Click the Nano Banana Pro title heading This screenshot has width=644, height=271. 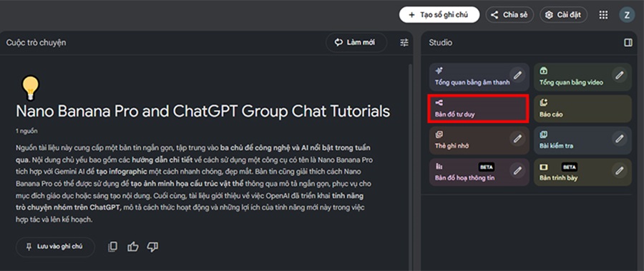(203, 112)
